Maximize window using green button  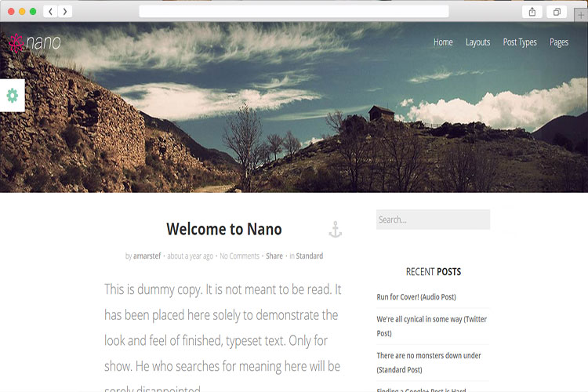[33, 12]
